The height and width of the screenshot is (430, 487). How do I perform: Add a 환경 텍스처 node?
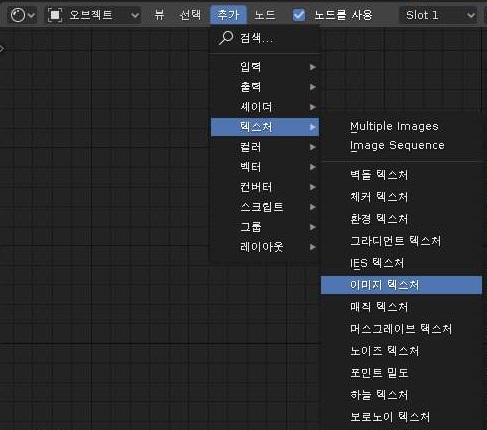[x=401, y=219]
